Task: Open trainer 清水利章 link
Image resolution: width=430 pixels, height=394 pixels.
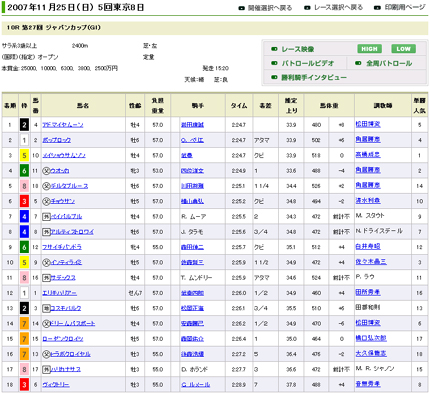Action: point(368,201)
